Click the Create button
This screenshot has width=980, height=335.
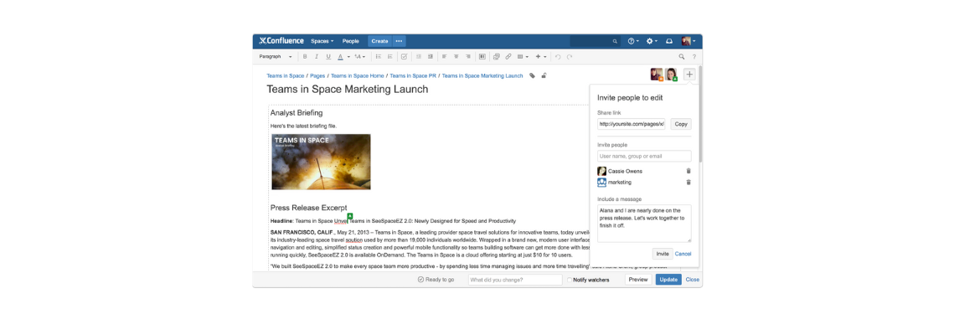(x=379, y=41)
